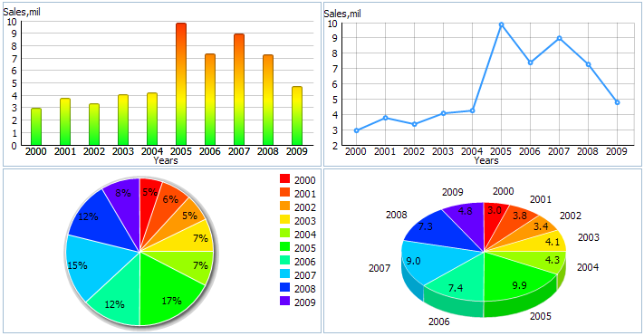Select the green 2005 legend swatch
This screenshot has height=336, width=644.
pyautogui.click(x=284, y=246)
